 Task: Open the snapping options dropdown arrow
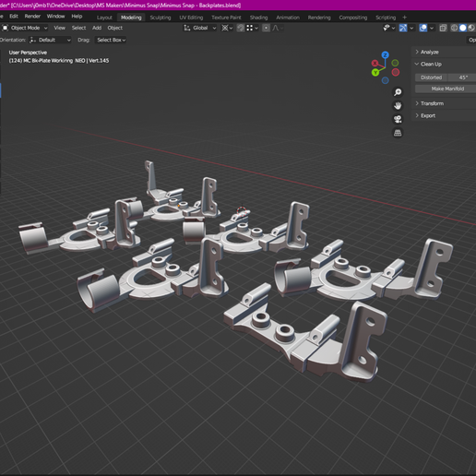click(256, 28)
